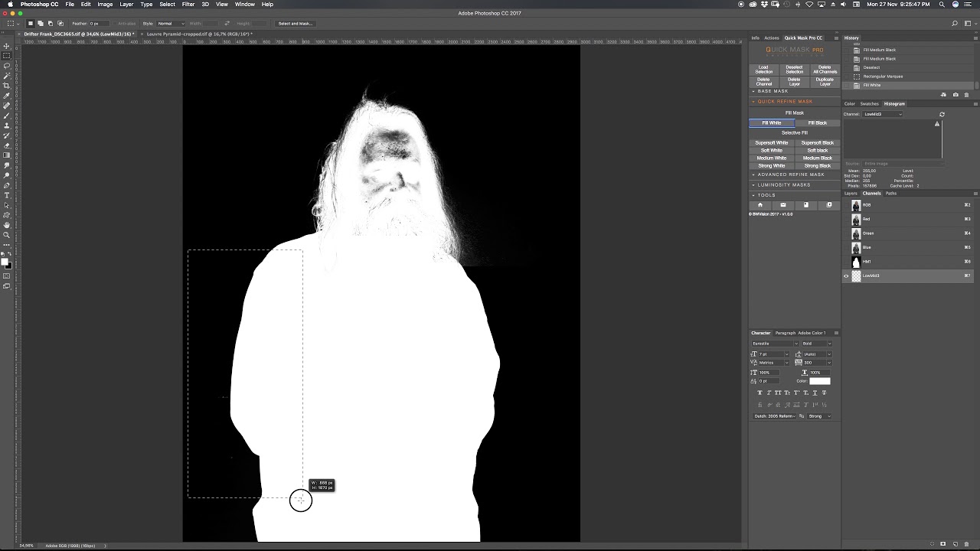Screen dimensions: 980x551
Task: Show the Blue channel via its eye box
Action: click(846, 247)
